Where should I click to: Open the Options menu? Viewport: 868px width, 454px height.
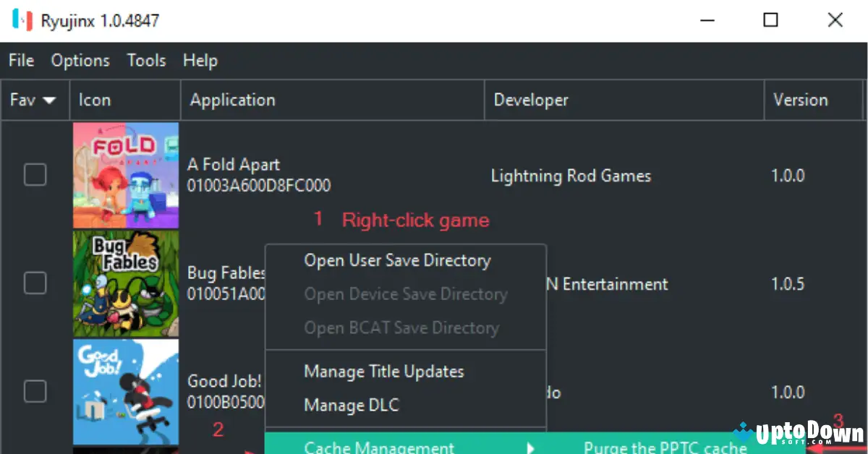click(80, 61)
